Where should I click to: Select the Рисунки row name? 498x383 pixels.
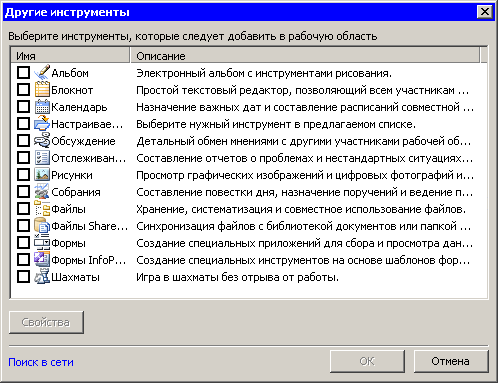(72, 176)
